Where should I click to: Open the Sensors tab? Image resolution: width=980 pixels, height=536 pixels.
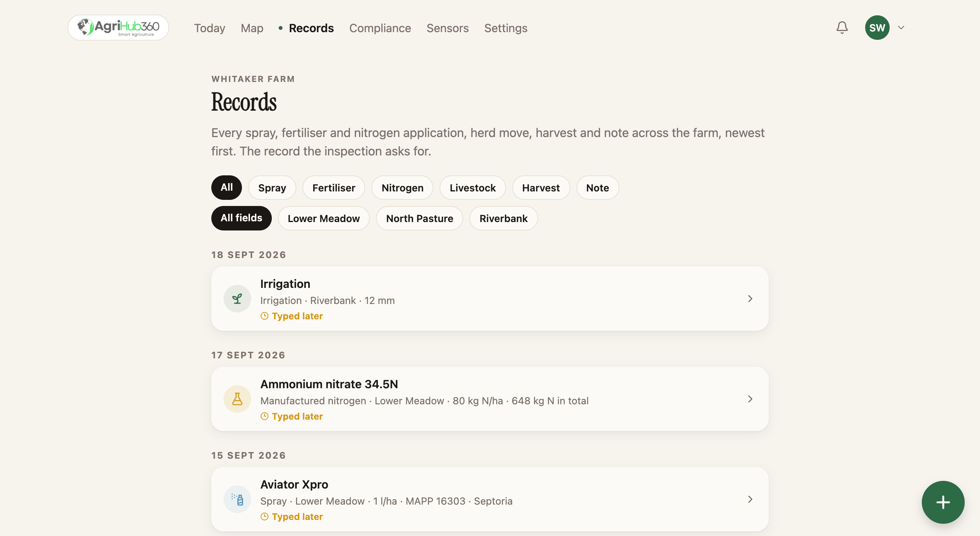click(x=448, y=28)
